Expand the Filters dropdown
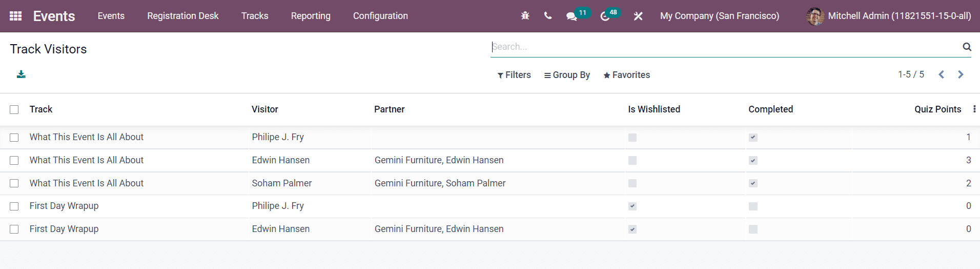This screenshot has height=269, width=980. tap(514, 75)
